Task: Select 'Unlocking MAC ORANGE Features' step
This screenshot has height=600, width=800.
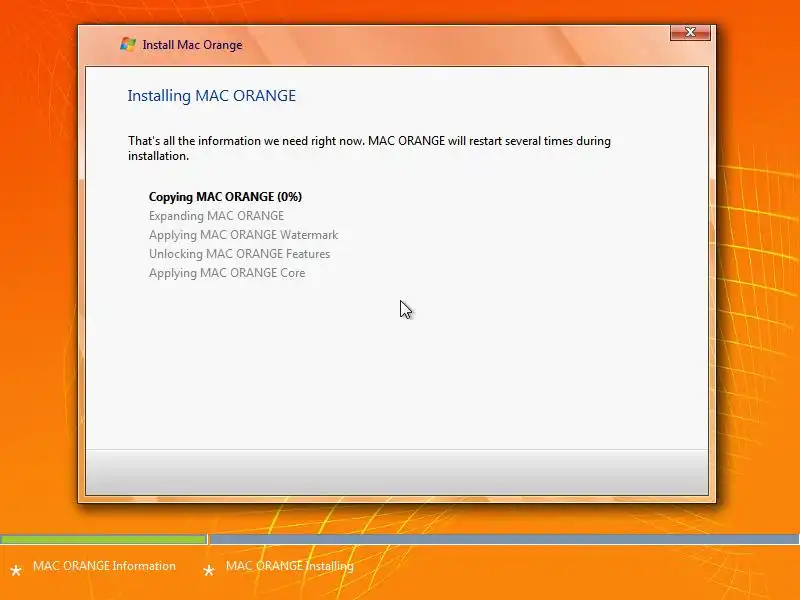Action: point(239,254)
